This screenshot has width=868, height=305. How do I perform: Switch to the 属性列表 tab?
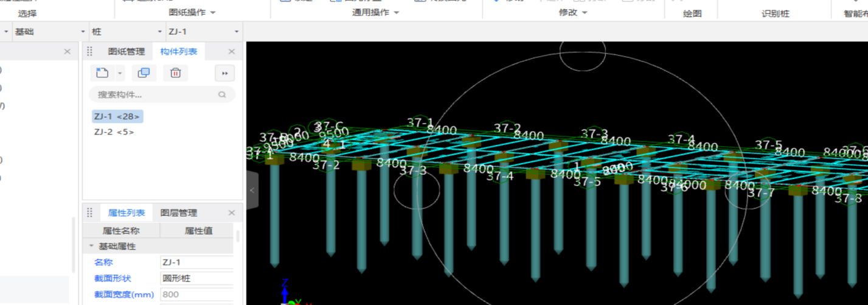pyautogui.click(x=127, y=212)
